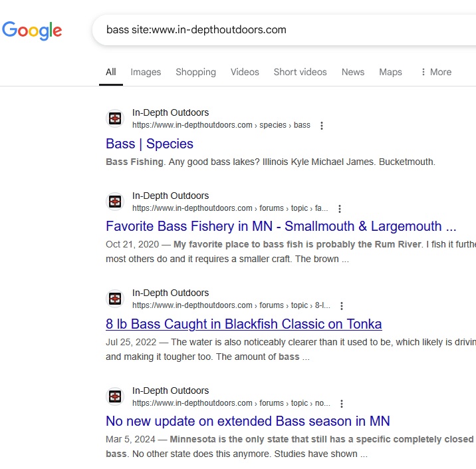Click favicon of the Bass | Species result

(x=115, y=118)
